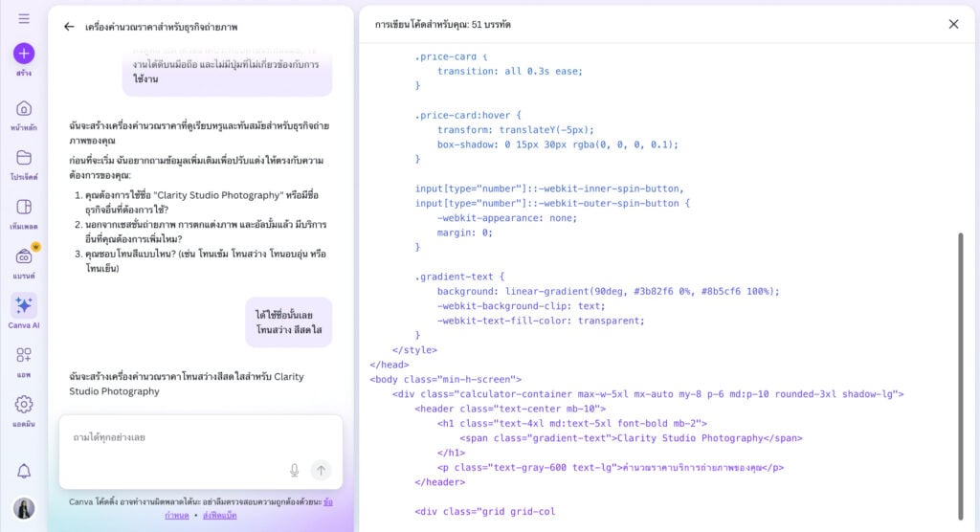Click the '<div class="grid grid-col' line

coord(484,511)
